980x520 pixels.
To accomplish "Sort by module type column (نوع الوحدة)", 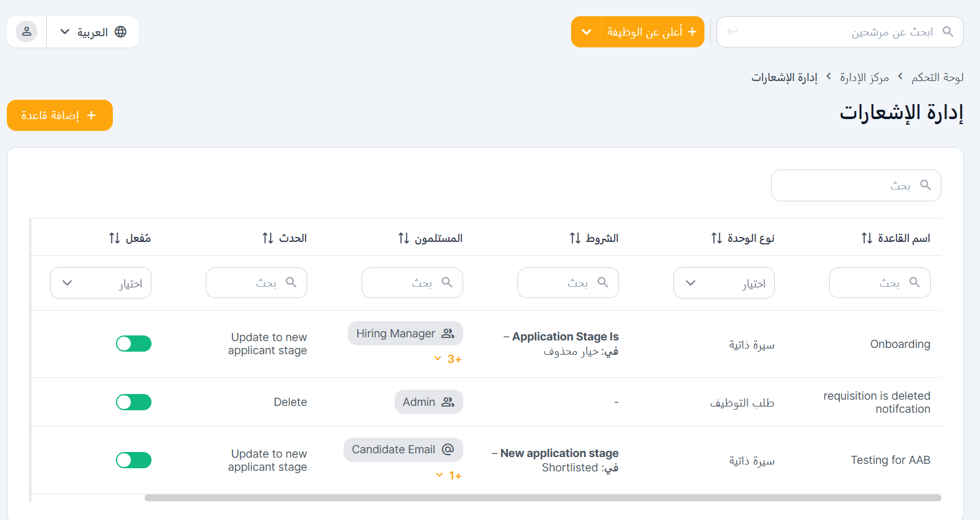I will coord(716,238).
